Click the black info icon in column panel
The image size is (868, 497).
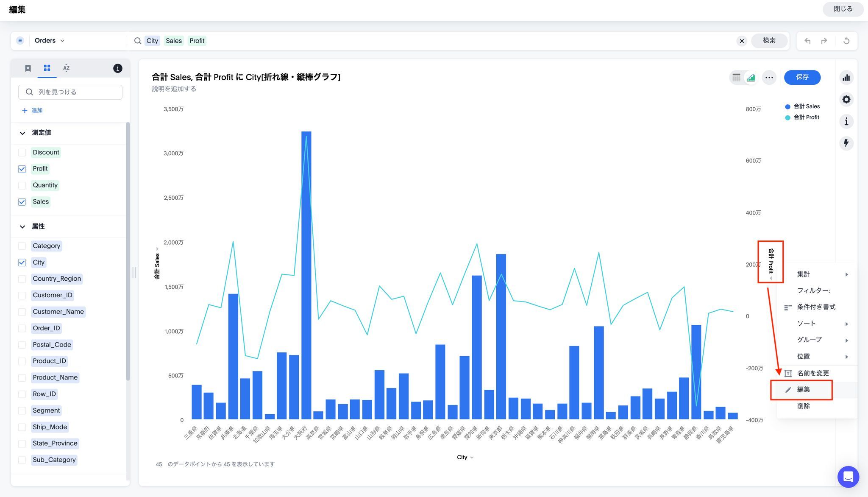pyautogui.click(x=118, y=68)
